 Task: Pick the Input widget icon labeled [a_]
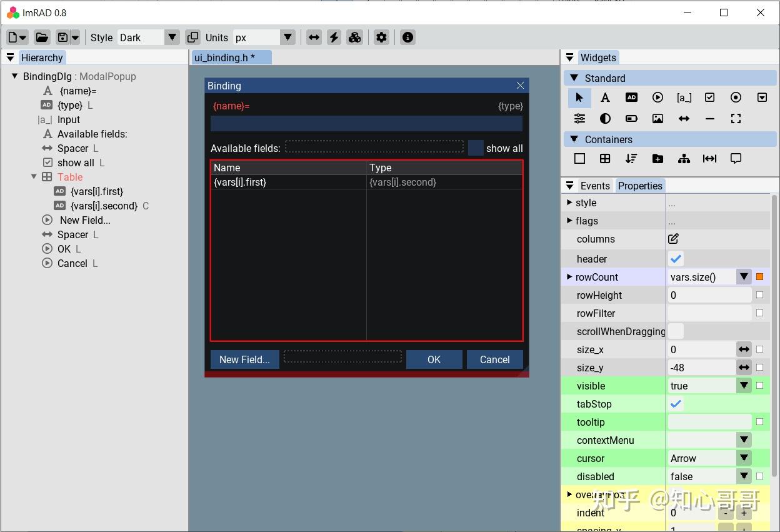click(684, 98)
